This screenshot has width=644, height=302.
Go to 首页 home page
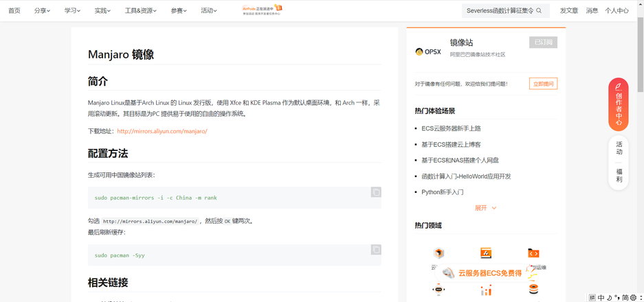14,11
